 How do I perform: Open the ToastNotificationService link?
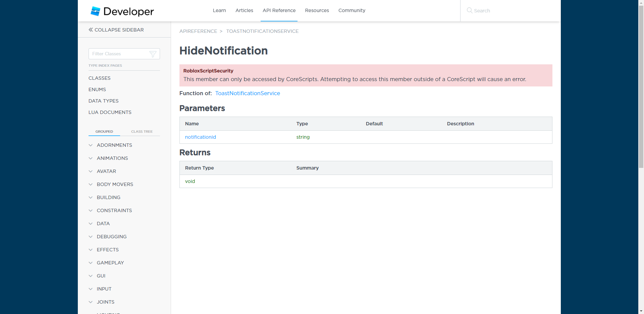[x=248, y=93]
